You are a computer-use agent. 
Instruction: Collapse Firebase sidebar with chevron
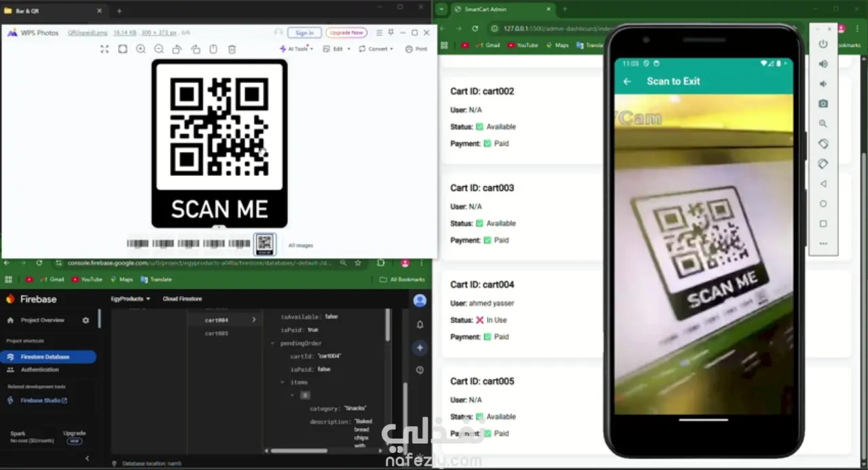[87, 458]
